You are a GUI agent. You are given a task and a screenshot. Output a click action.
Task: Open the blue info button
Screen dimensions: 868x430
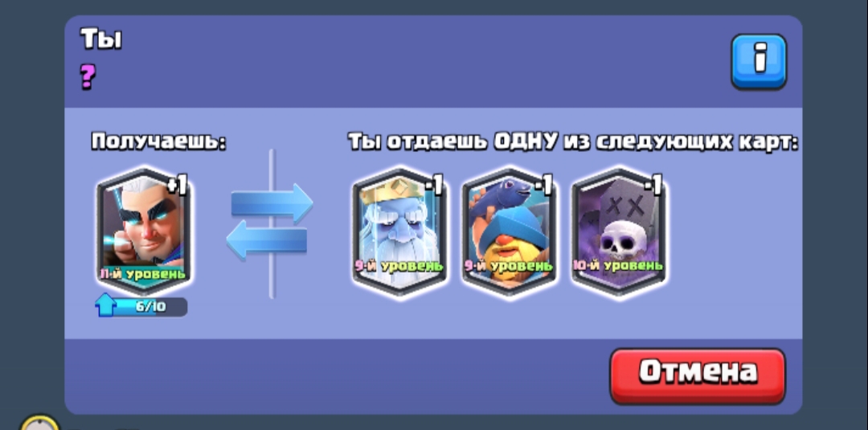pyautogui.click(x=759, y=61)
